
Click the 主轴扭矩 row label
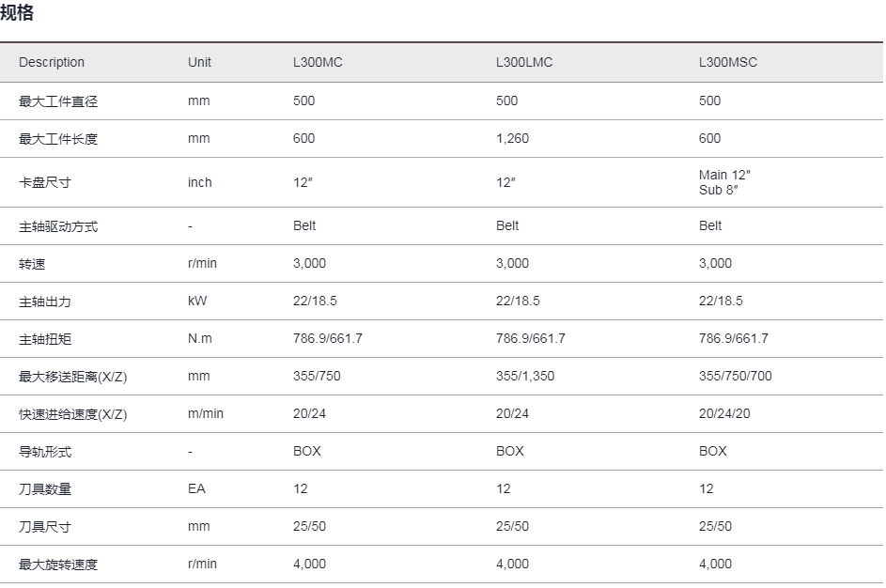click(x=45, y=339)
